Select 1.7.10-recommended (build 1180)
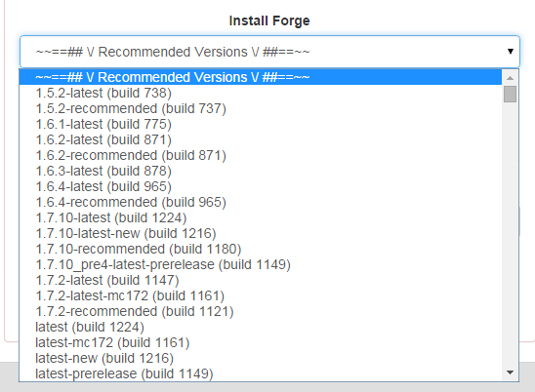The image size is (535, 392). pos(261,250)
